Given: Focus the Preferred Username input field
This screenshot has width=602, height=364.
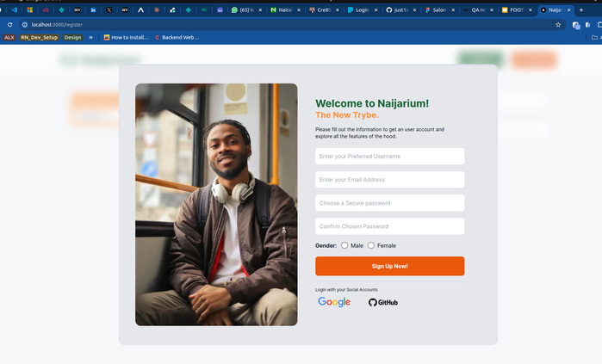Looking at the screenshot, I should click(x=389, y=156).
